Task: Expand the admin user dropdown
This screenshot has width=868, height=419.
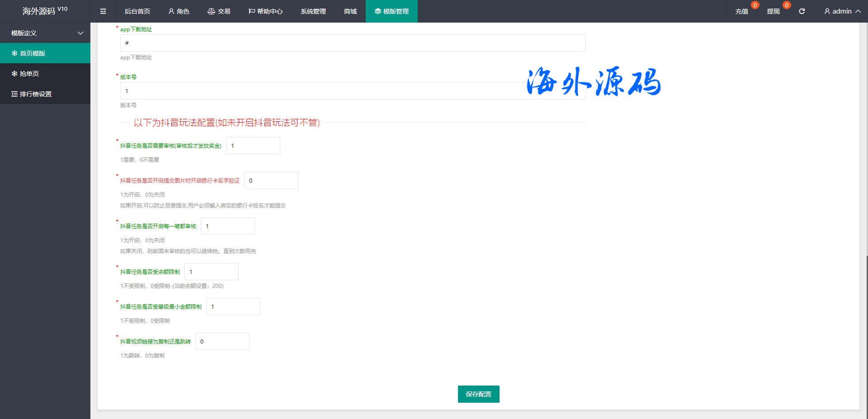Action: point(842,11)
